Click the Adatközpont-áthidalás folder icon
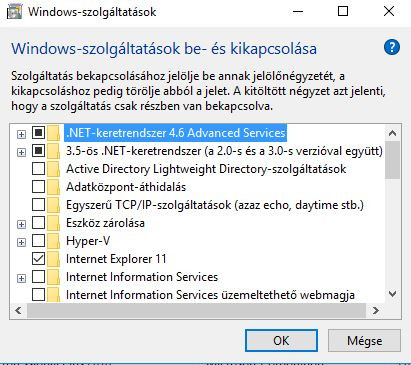This screenshot has height=365, width=411. (x=53, y=187)
